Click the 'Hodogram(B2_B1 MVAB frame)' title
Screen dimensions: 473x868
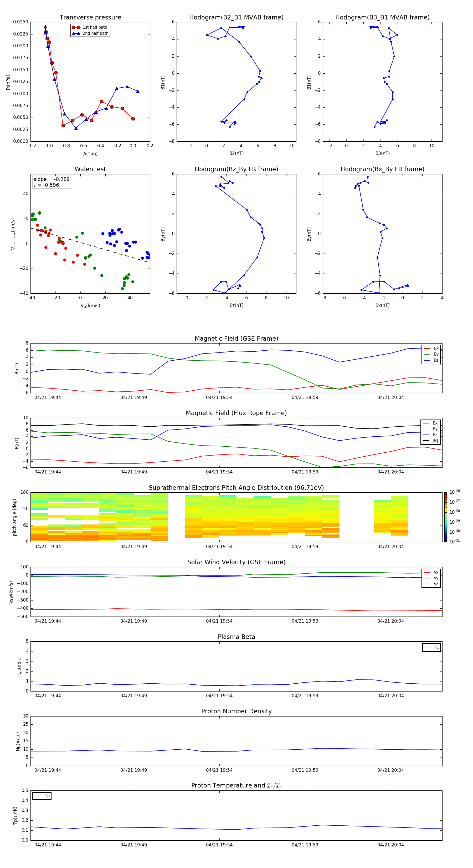pyautogui.click(x=236, y=17)
